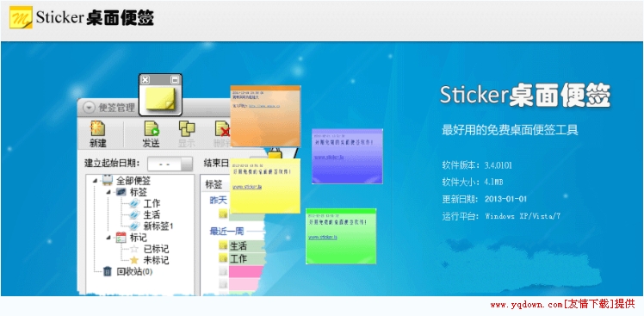Image resolution: width=644 pixels, height=316 pixels.
Task: Select 已标记 with the empty star
Action: [x=156, y=249]
